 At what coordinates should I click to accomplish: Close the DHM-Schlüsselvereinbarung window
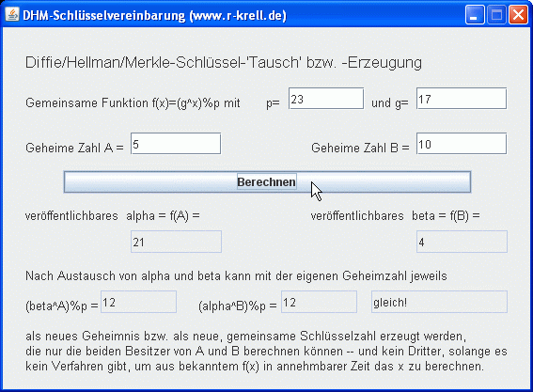pos(518,15)
